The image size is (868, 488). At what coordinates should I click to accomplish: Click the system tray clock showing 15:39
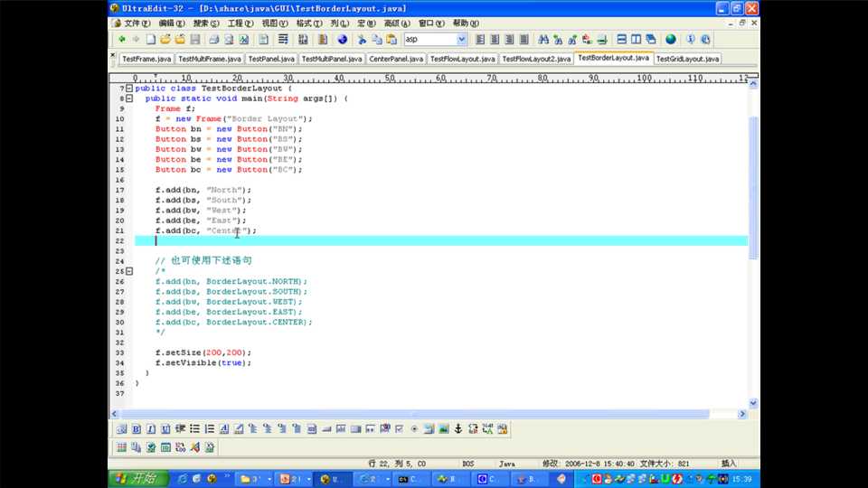[741, 479]
